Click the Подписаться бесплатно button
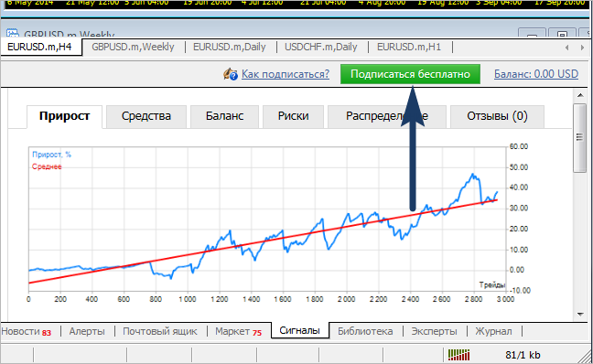Image resolution: width=593 pixels, height=364 pixels. (410, 74)
